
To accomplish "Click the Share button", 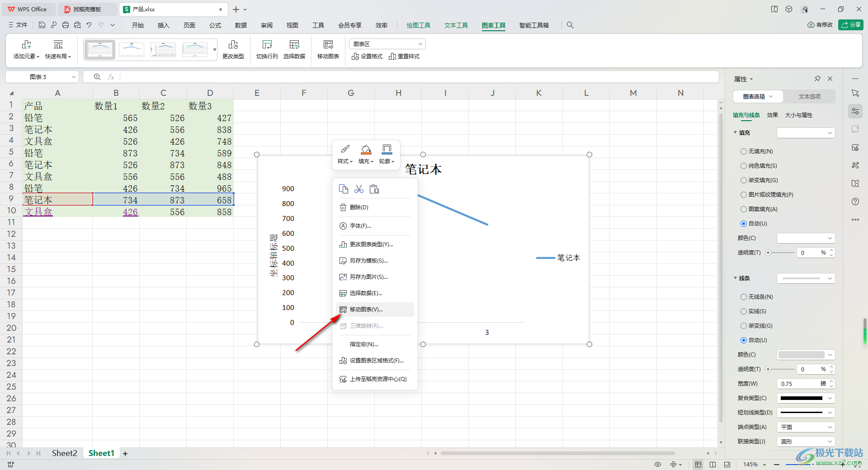I will 851,25.
